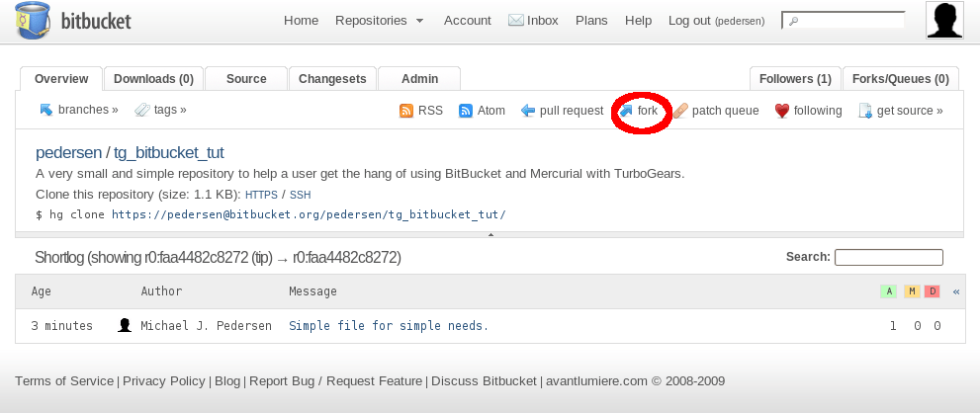Expand the tags dropdown

(160, 110)
